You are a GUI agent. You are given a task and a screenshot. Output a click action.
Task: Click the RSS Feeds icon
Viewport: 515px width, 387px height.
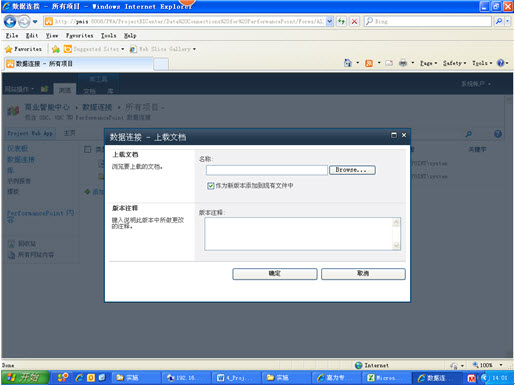click(369, 63)
